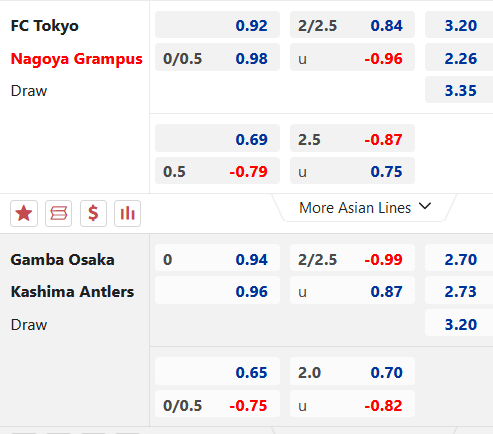Click the star favorite icon
This screenshot has width=493, height=434.
click(x=24, y=213)
